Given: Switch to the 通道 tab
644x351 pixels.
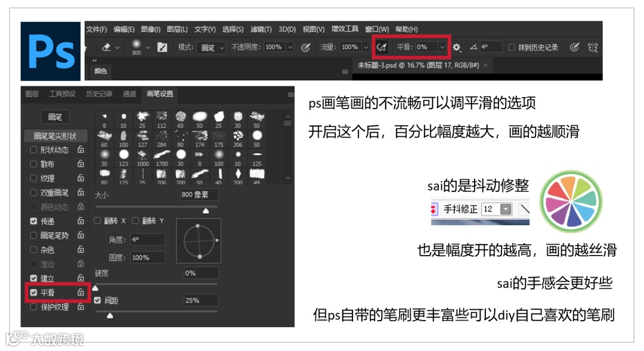Looking at the screenshot, I should [129, 94].
